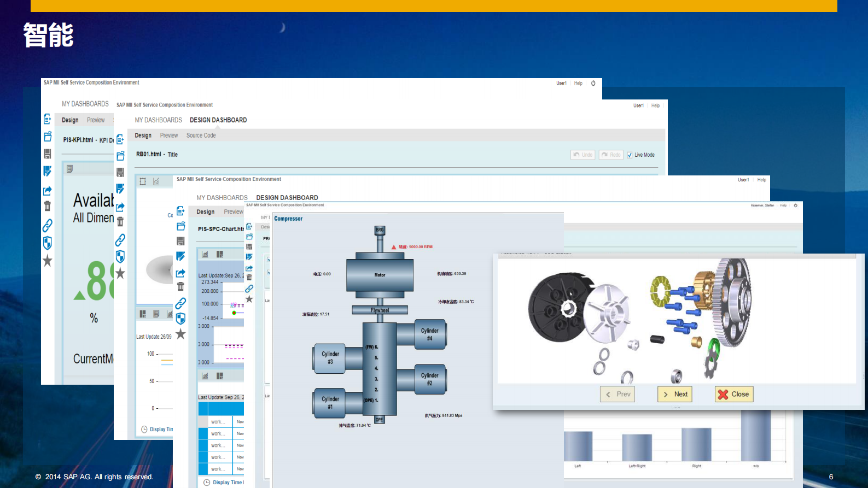The image size is (868, 488).
Task: Click power icon next to Kraemer, Stefan
Action: click(x=795, y=205)
